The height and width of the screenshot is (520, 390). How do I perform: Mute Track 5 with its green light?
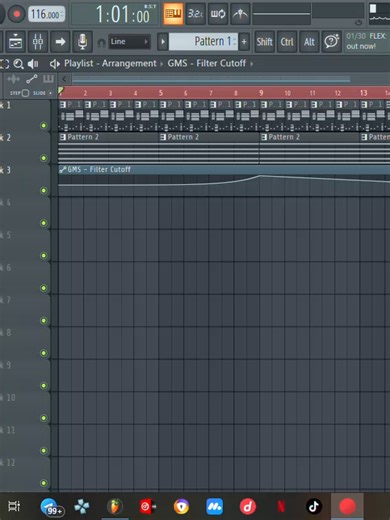[44, 256]
